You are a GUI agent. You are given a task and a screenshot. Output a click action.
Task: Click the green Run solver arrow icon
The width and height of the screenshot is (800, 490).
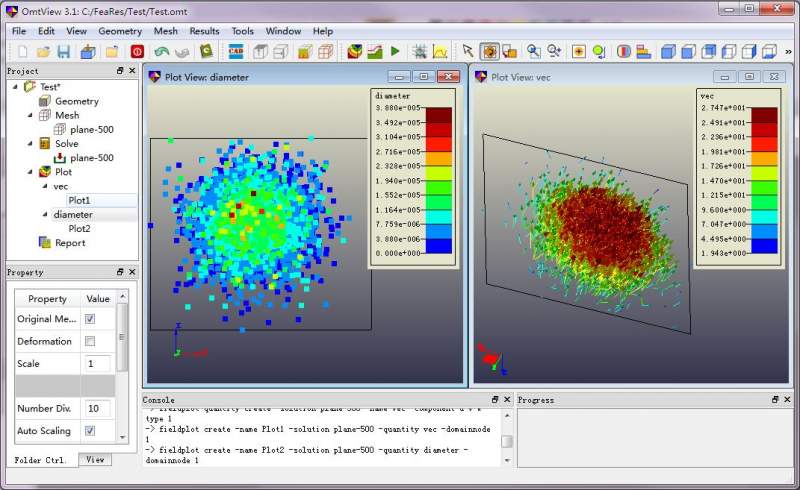point(395,51)
